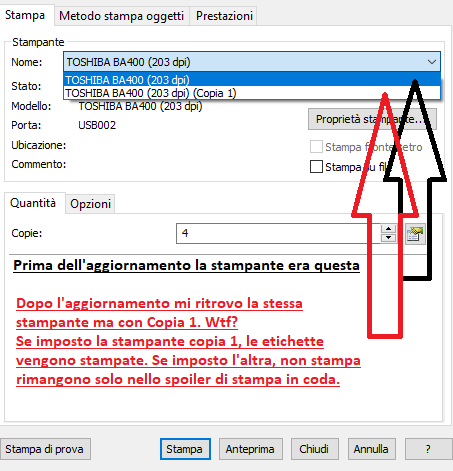Toggle Stampa fronte/retro checkbox
Screen dimensions: 453x471
tap(316, 147)
